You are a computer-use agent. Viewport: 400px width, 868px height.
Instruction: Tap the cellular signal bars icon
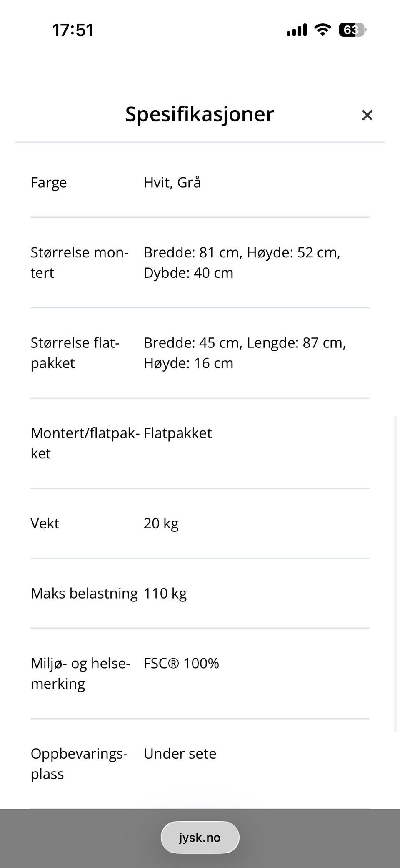[297, 30]
